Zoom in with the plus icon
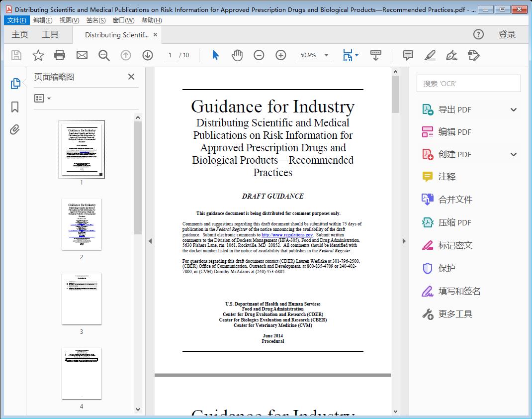Screen dimensions: 532x419 pyautogui.click(x=281, y=55)
